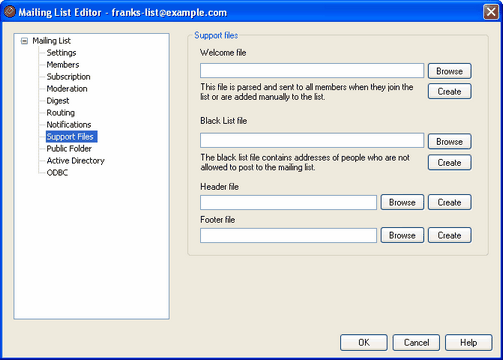Select Notifications in the tree
503x360 pixels.
coord(69,125)
